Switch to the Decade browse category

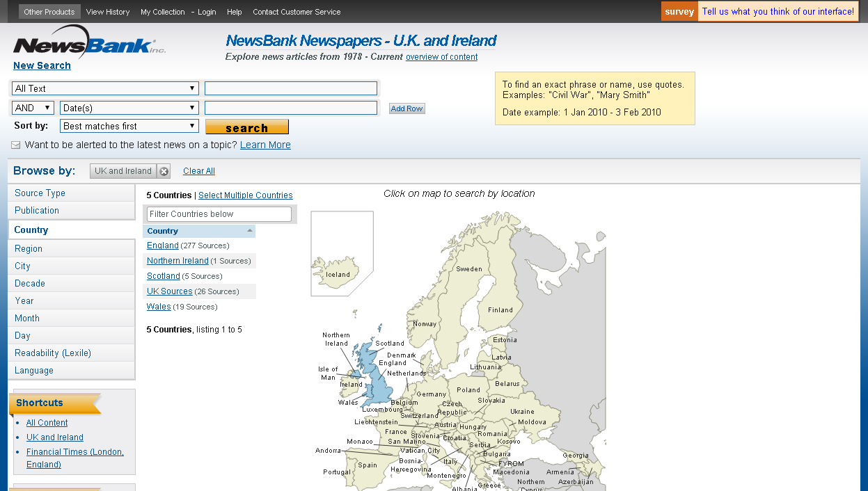tap(29, 283)
